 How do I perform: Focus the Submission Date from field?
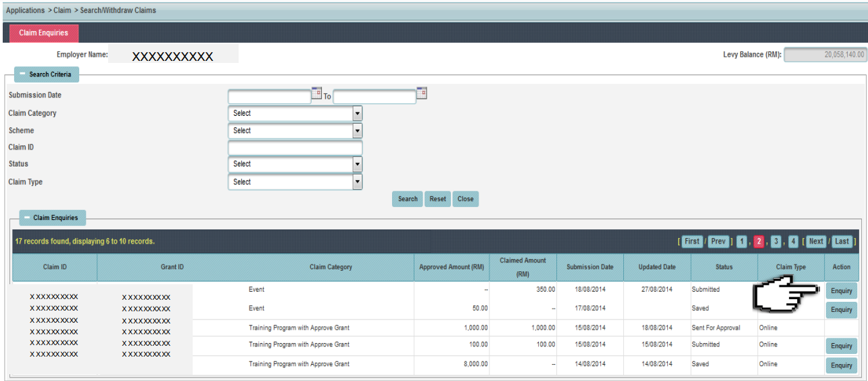coord(269,97)
